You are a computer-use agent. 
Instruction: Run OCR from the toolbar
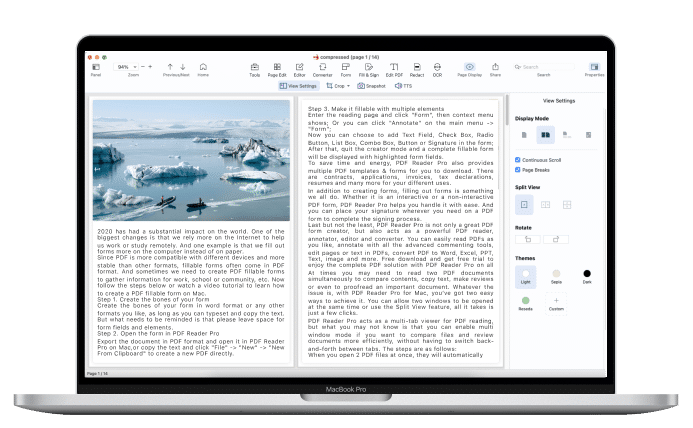437,68
